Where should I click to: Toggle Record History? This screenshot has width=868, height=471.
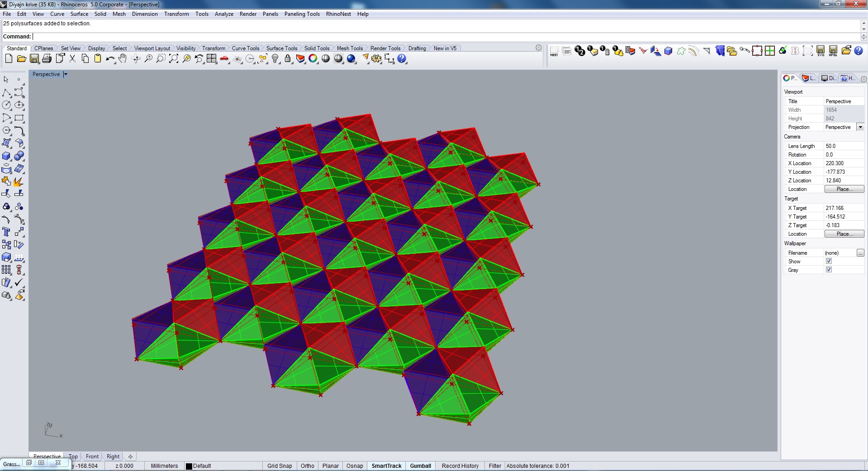[x=460, y=466]
